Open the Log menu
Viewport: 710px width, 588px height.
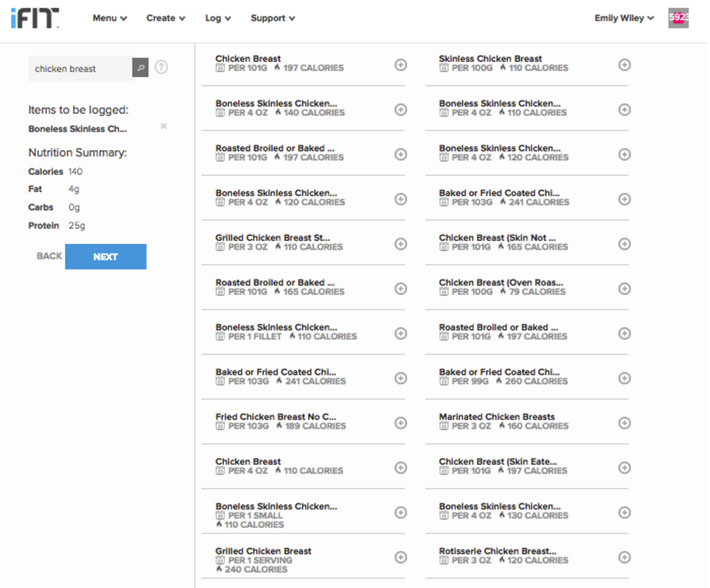tap(218, 18)
